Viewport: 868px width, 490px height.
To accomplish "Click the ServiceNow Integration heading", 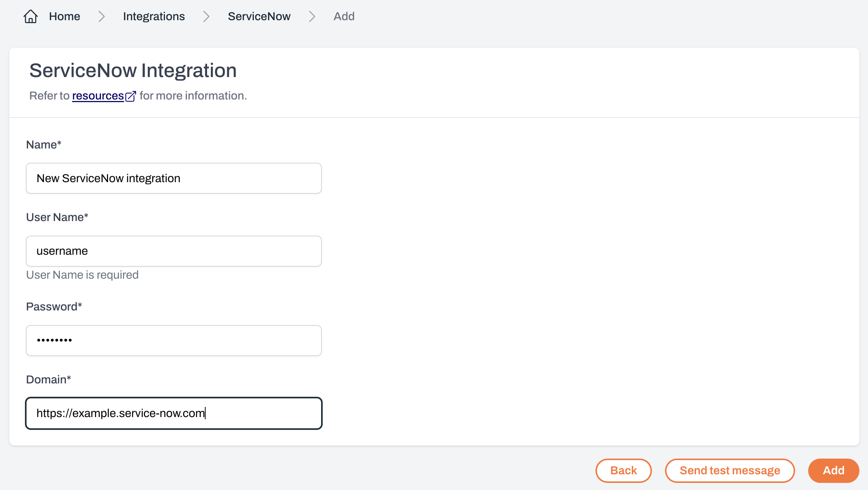I will point(133,71).
